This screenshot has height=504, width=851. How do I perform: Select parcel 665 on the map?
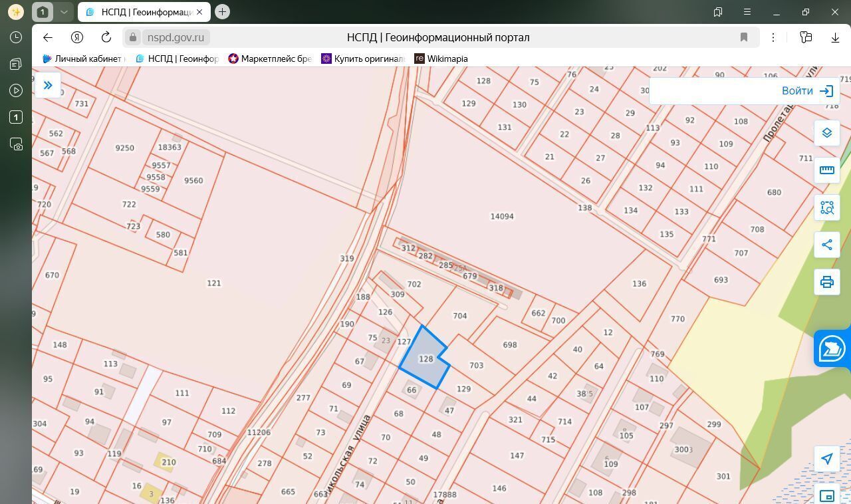point(288,491)
